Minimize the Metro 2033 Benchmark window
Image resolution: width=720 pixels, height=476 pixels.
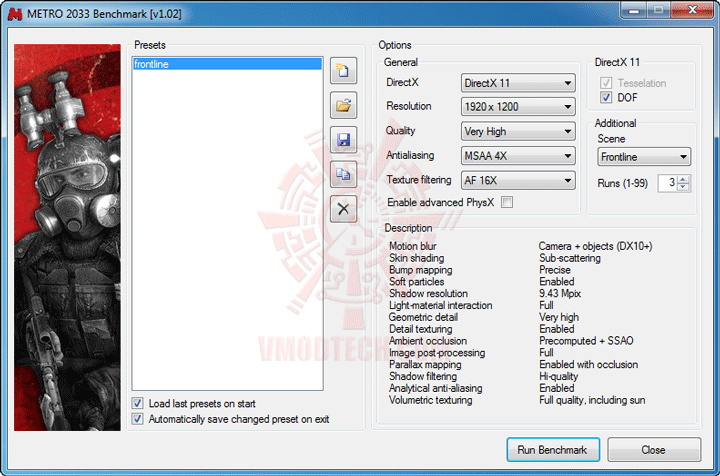click(x=634, y=10)
